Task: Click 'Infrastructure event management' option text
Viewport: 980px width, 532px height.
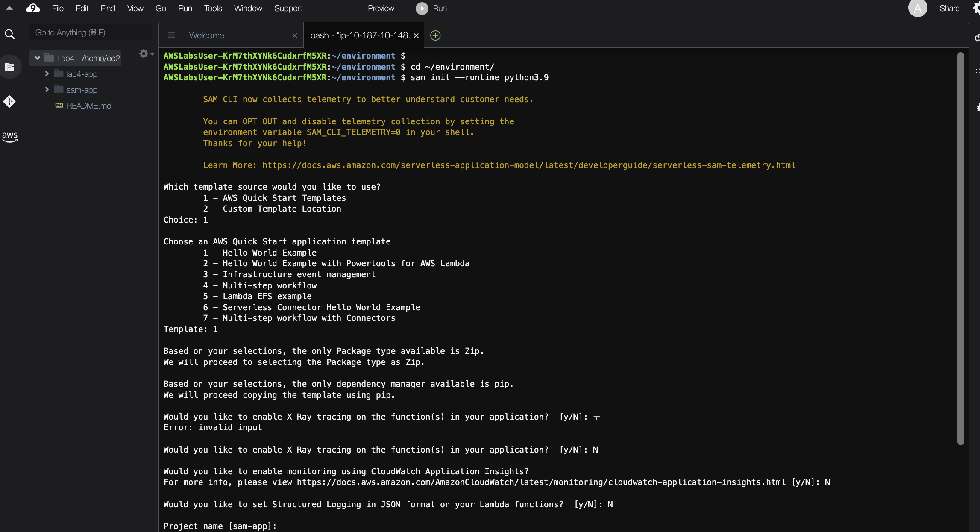Action: coord(299,274)
